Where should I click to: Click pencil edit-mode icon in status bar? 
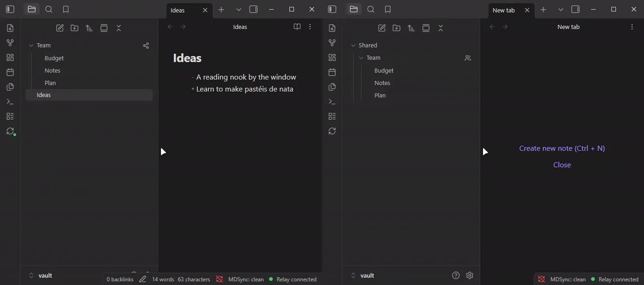click(x=143, y=279)
